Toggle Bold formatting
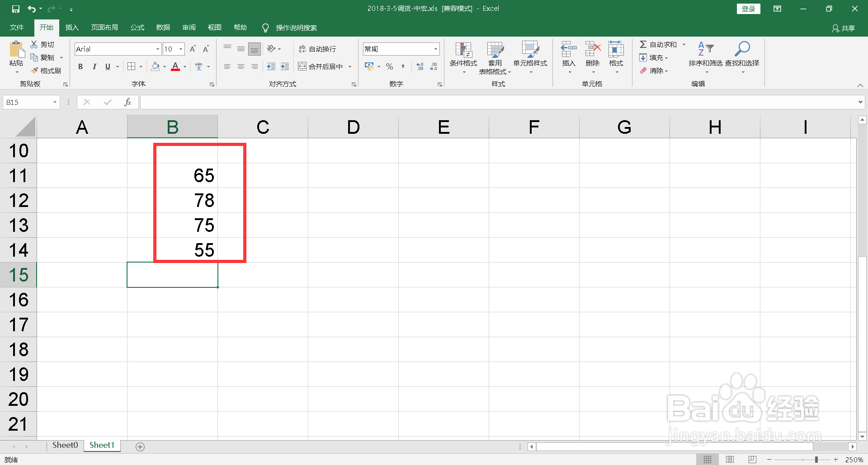 click(80, 66)
